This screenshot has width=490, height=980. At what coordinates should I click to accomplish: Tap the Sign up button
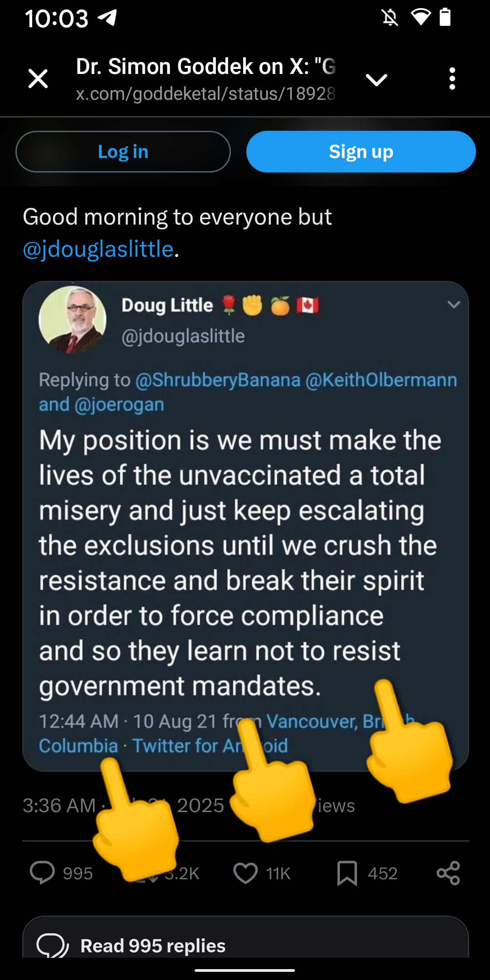[x=361, y=152]
